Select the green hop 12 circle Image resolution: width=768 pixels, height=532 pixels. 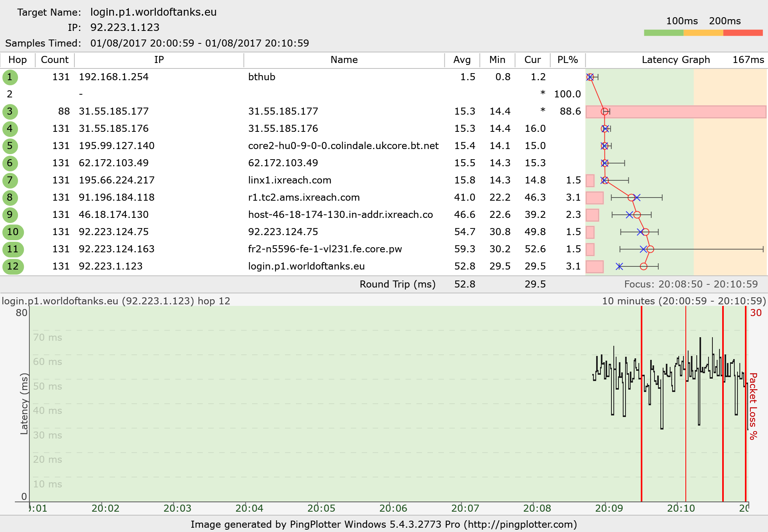(x=13, y=266)
